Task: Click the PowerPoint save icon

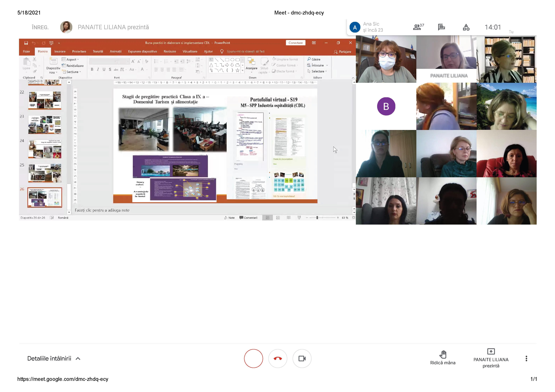Action: pos(26,43)
